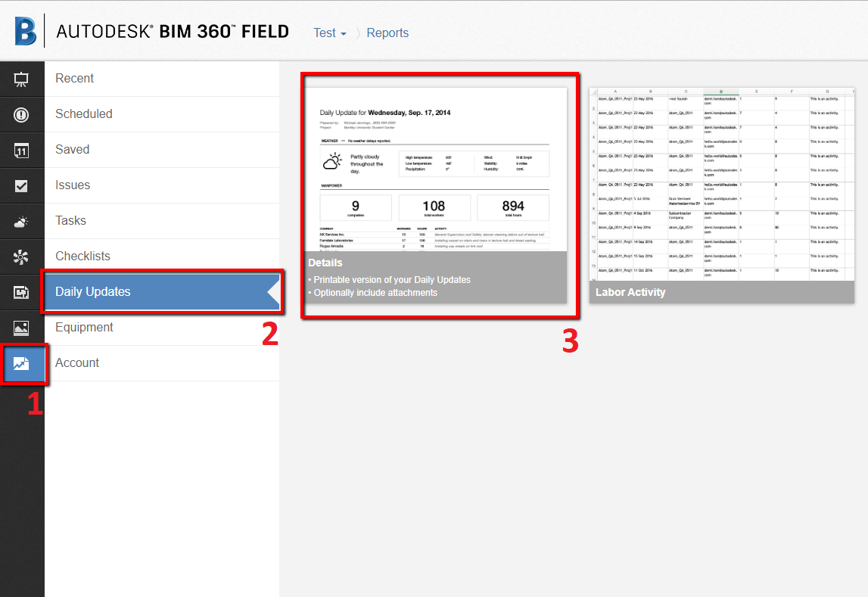The width and height of the screenshot is (868, 597).
Task: Open the Dashboard module icon
Action: (x=22, y=79)
